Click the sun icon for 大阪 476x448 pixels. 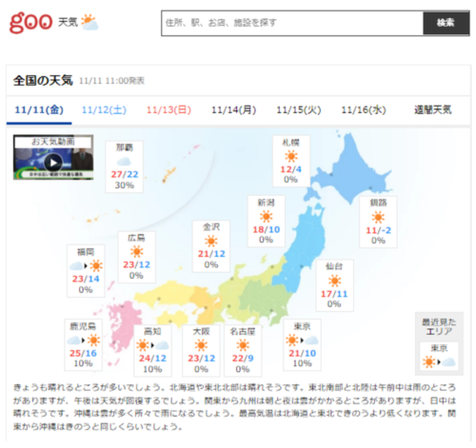pyautogui.click(x=201, y=345)
